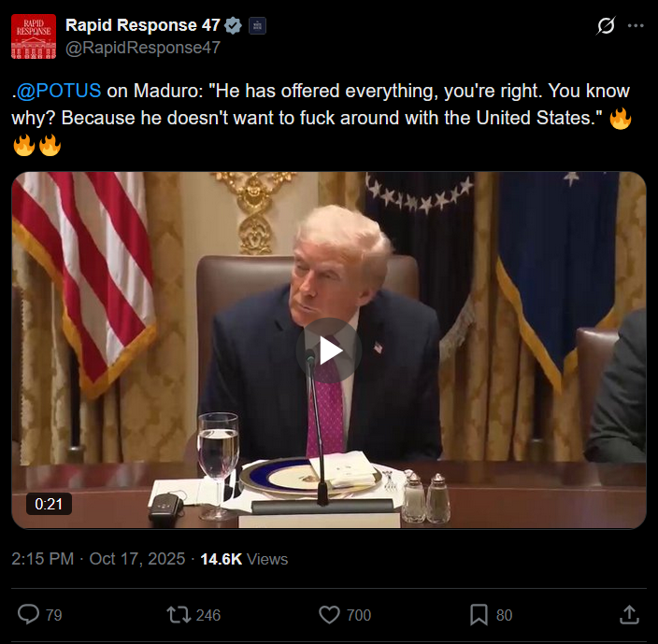Open the Grok explain-post icon
The width and height of the screenshot is (658, 644).
tap(606, 25)
